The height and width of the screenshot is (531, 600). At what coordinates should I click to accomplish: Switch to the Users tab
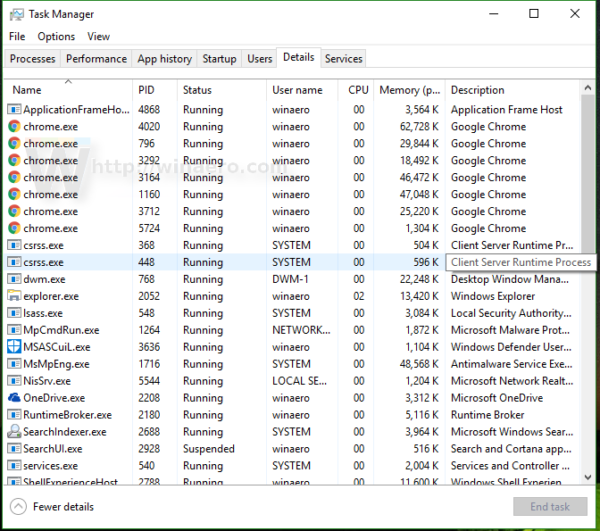[259, 59]
